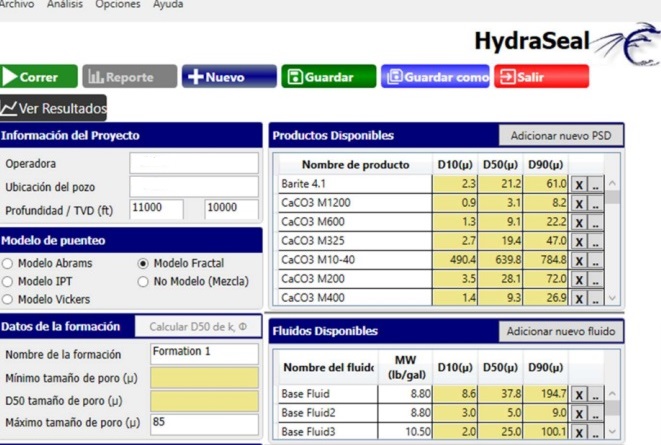661x445 pixels.
Task: Click the green Correr run button
Action: pos(39,77)
